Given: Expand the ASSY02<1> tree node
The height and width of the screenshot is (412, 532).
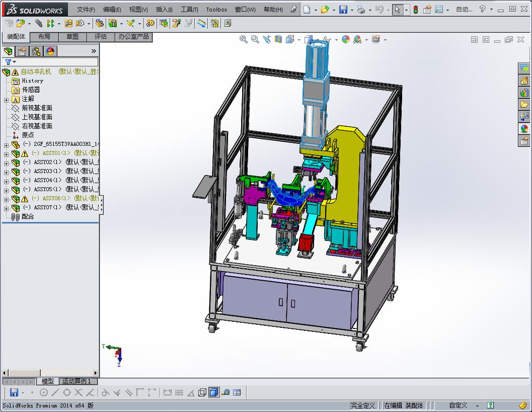Looking at the screenshot, I should (x=6, y=162).
